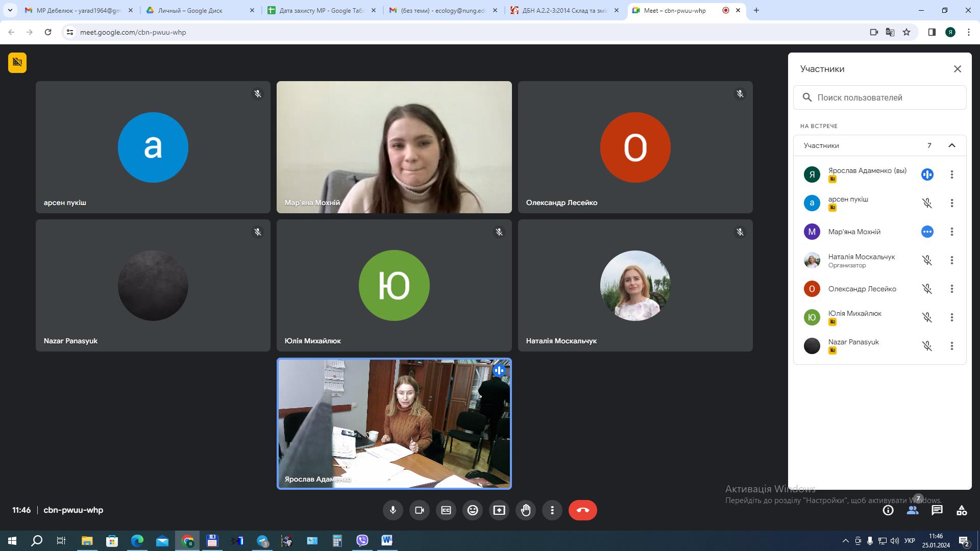Viewport: 980px width, 551px height.
Task: Toggle camera in bottom toolbar
Action: tap(420, 510)
